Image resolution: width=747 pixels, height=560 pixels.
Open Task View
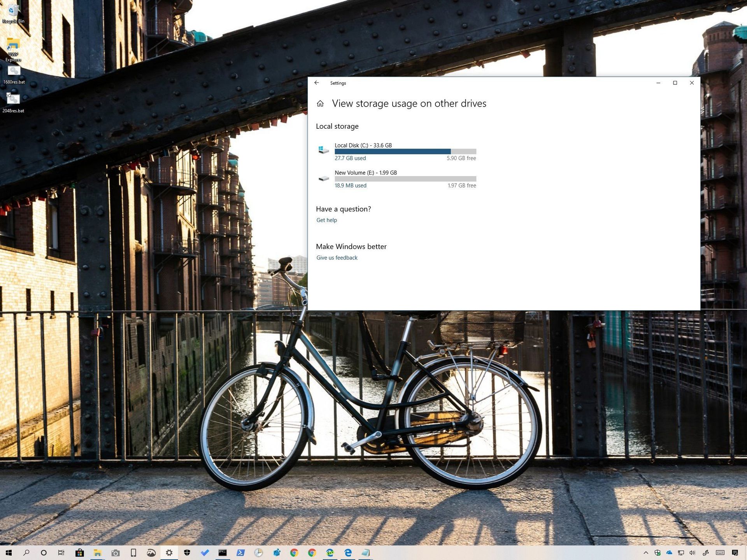61,552
